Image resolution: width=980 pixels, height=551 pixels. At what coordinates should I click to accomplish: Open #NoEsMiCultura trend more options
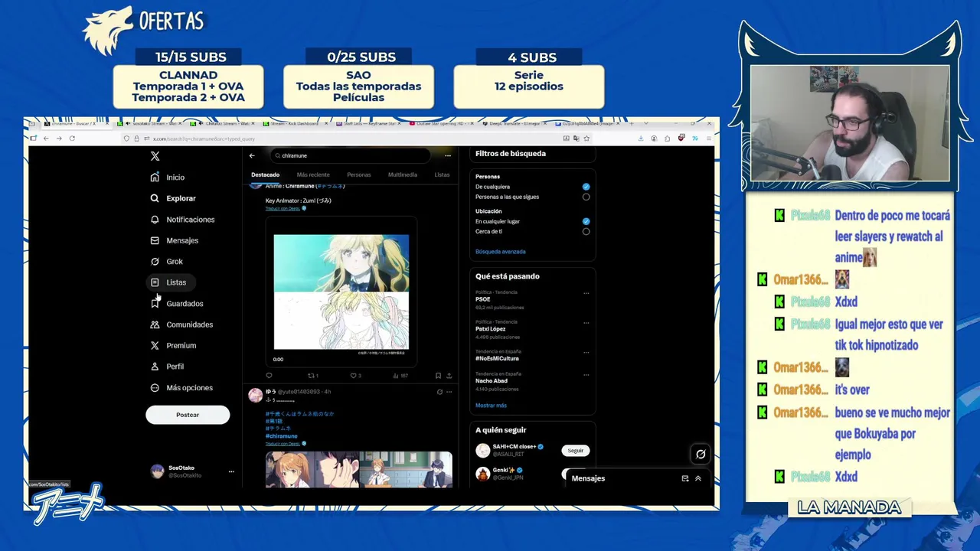(586, 352)
